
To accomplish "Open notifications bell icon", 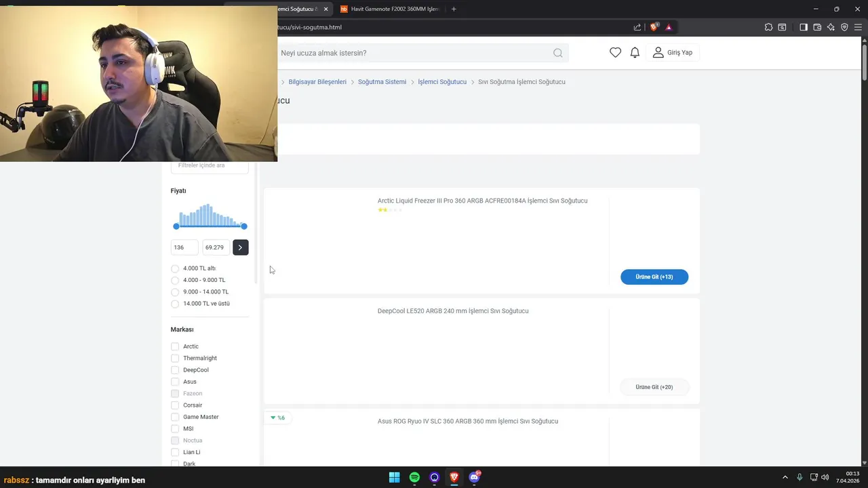I will click(635, 52).
